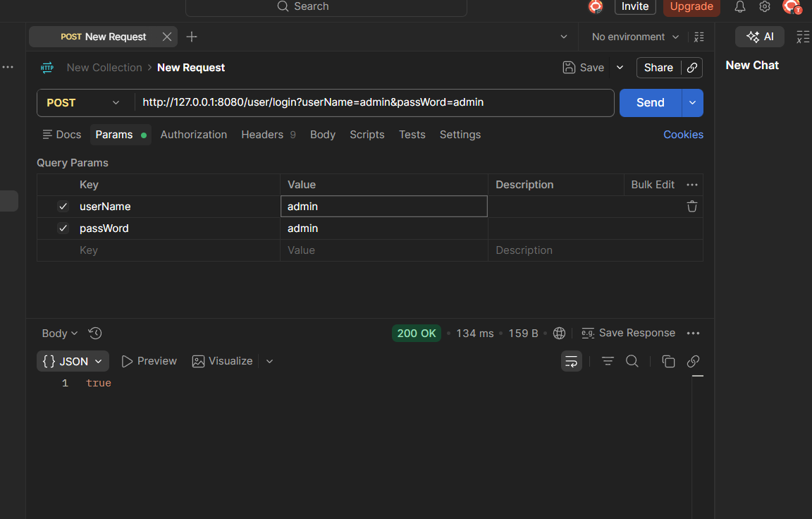This screenshot has height=519, width=812.
Task: Click the 200 OK status badge
Action: point(417,333)
